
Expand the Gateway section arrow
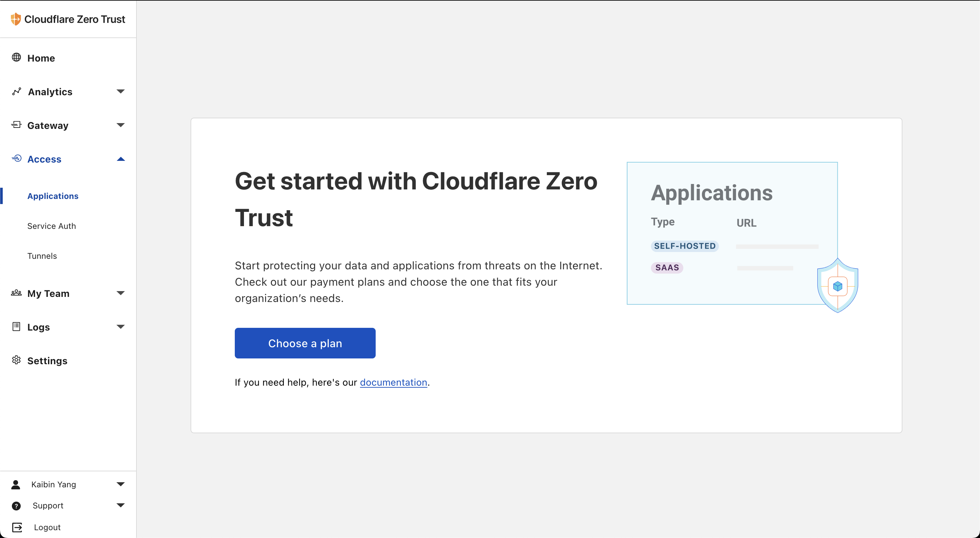[x=120, y=125]
